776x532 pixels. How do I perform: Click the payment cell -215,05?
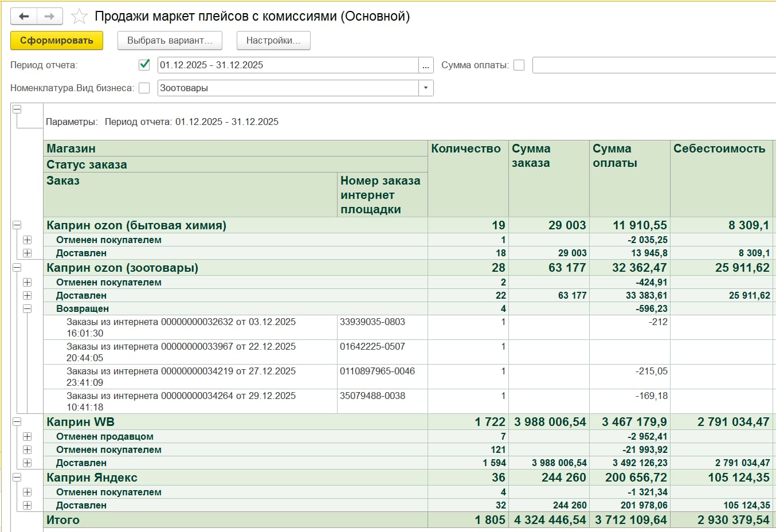[x=652, y=371]
